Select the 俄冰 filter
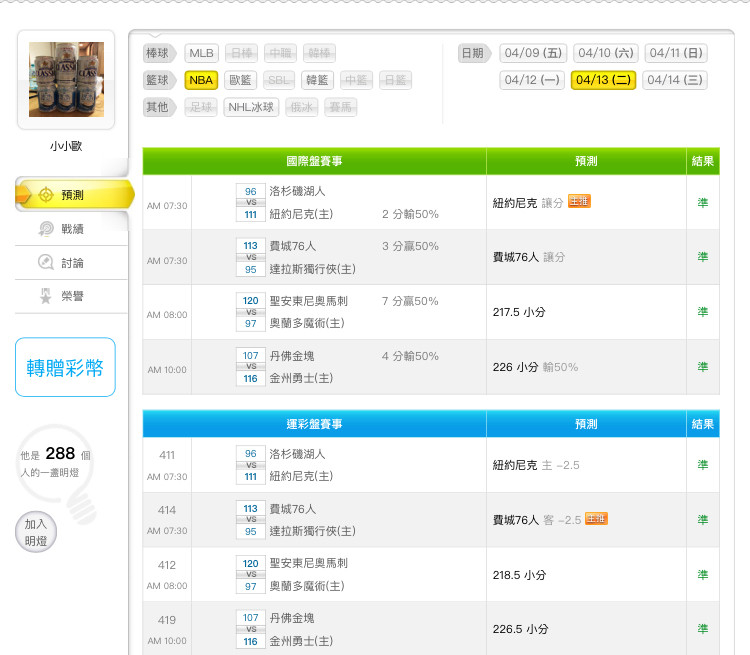Viewport: 750px width, 655px height. [301, 107]
